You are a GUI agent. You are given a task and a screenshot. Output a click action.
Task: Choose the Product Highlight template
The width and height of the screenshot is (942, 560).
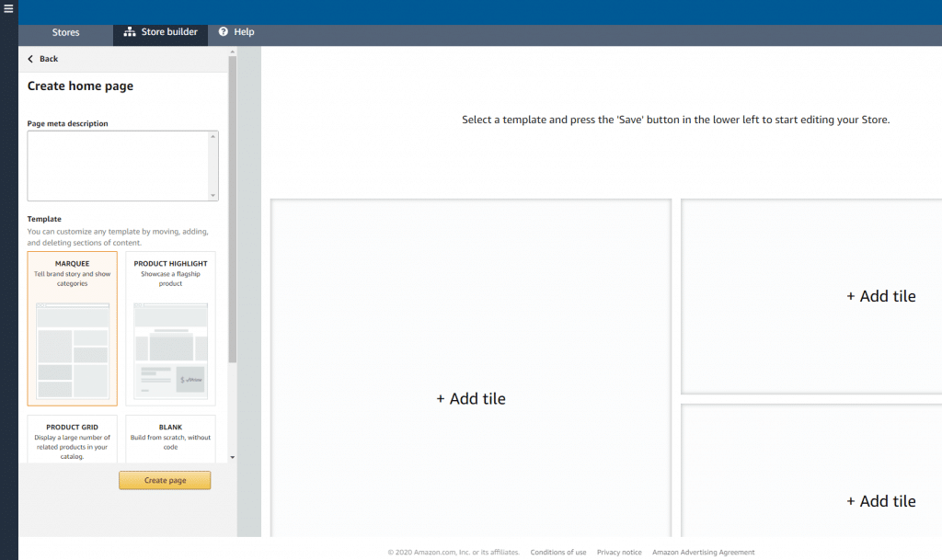tap(170, 328)
